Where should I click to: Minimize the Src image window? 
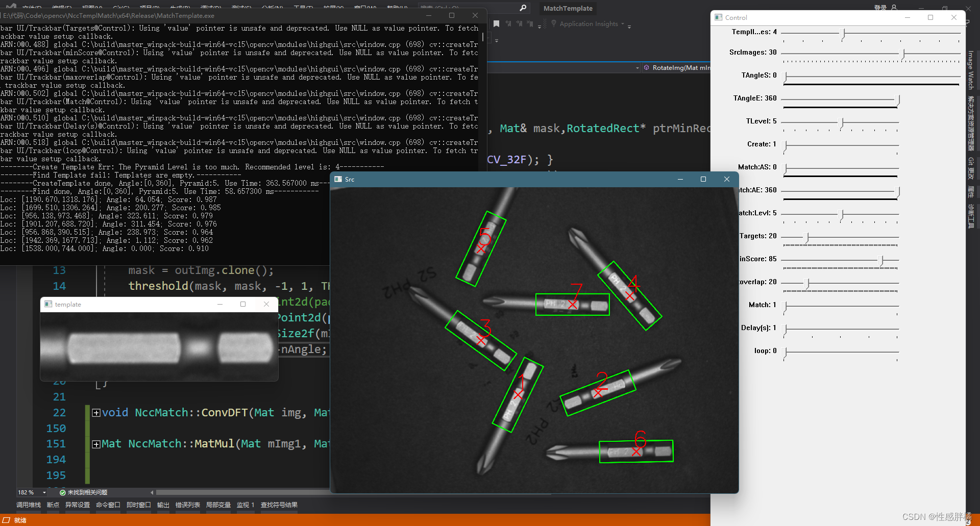680,179
